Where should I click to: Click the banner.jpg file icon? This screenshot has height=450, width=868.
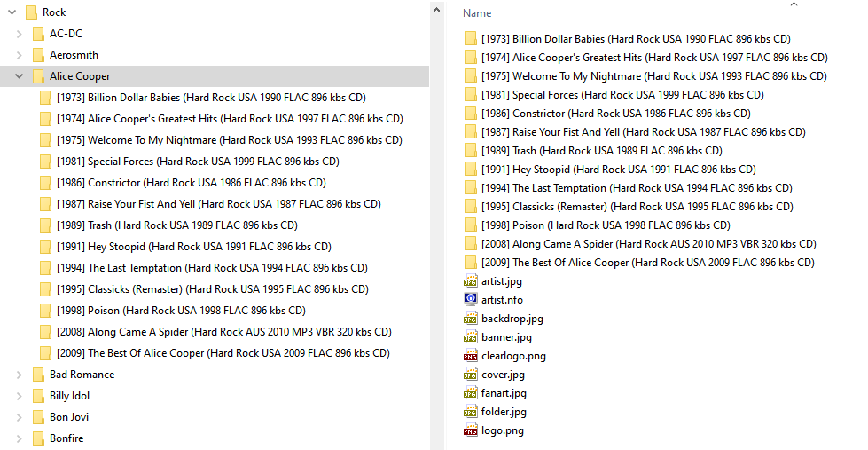[470, 337]
